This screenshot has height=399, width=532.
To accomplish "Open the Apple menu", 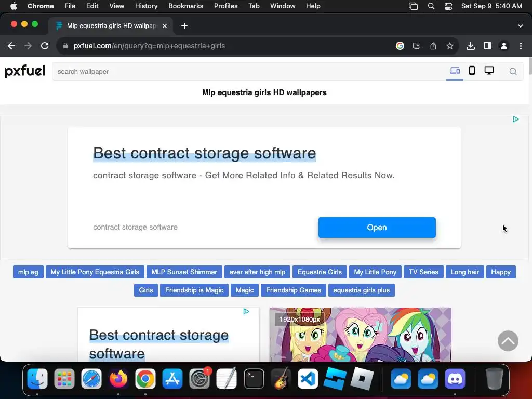I will [x=13, y=6].
